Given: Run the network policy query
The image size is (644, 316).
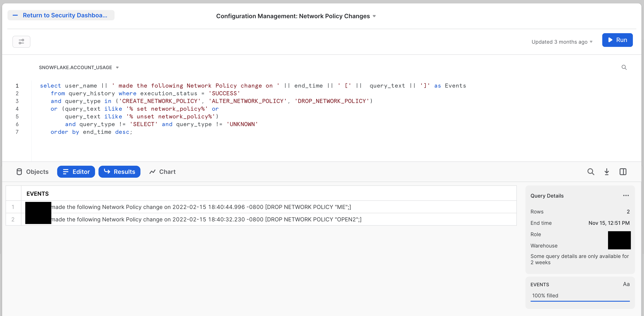Looking at the screenshot, I should 617,40.
